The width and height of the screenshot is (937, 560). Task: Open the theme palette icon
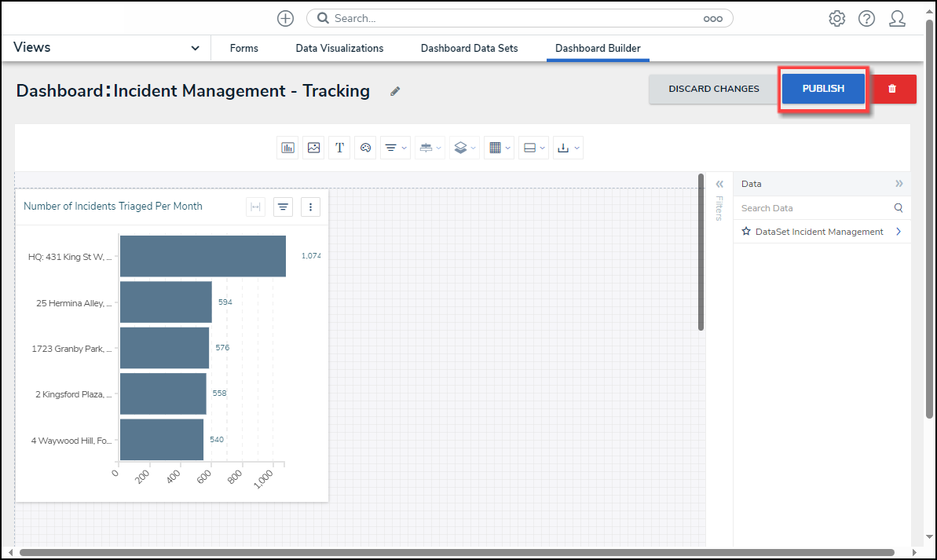pyautogui.click(x=365, y=148)
